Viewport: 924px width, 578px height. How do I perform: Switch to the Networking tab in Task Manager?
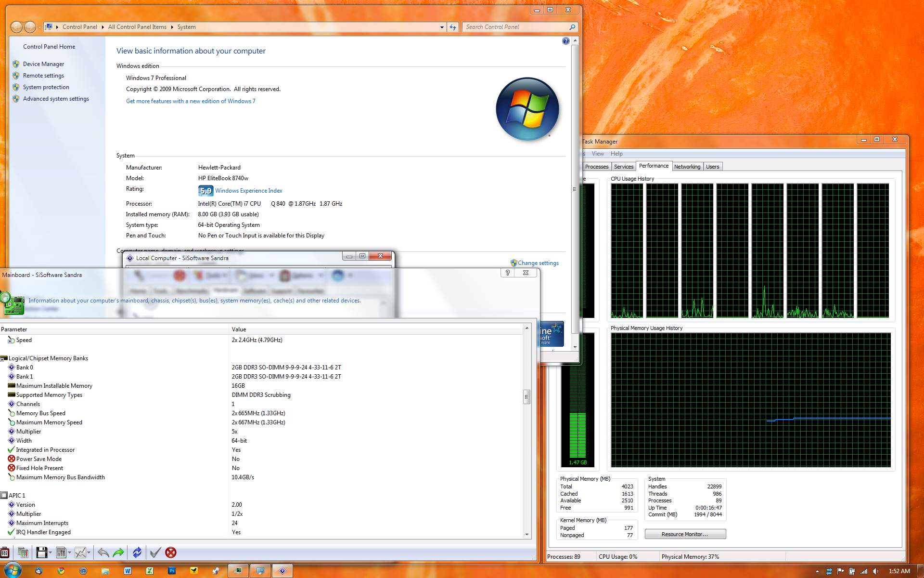coord(687,167)
